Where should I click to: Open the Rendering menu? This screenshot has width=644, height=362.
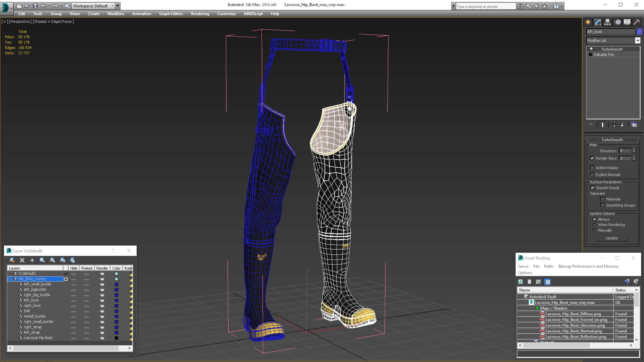coord(200,14)
